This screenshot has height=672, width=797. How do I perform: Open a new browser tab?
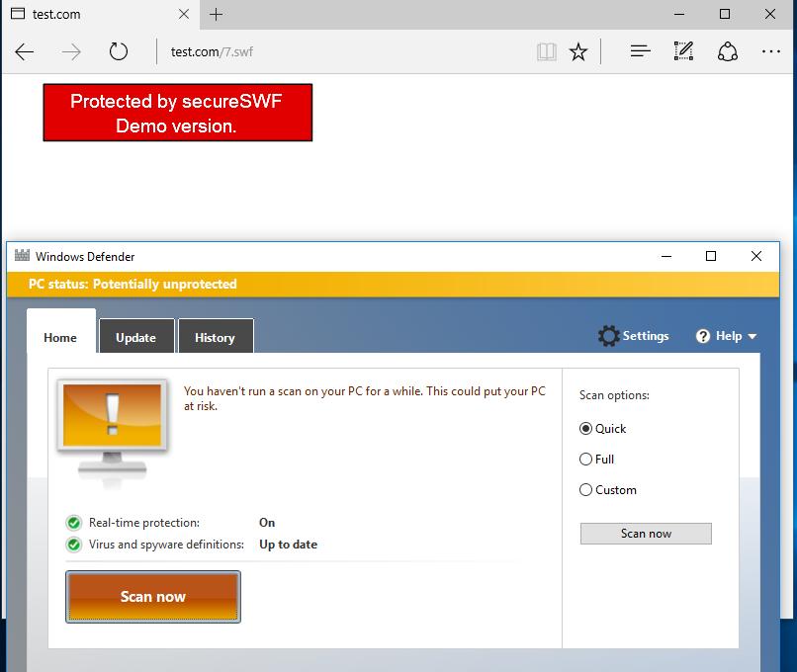tap(216, 15)
